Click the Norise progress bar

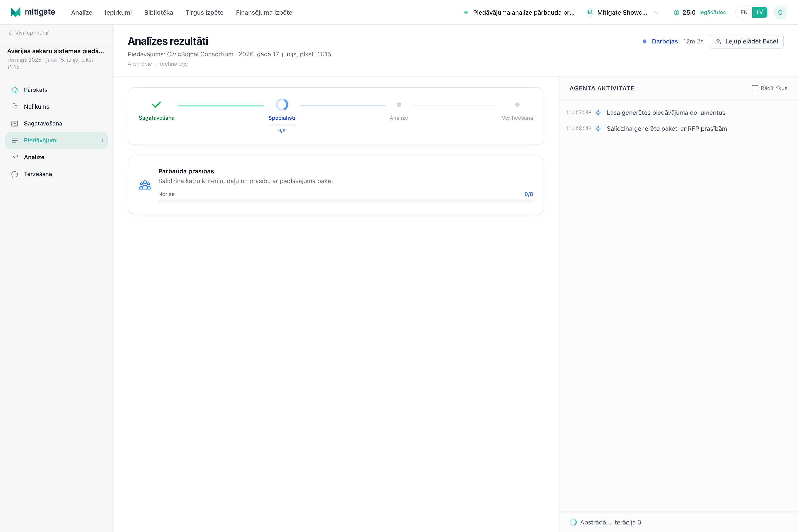coord(345,201)
